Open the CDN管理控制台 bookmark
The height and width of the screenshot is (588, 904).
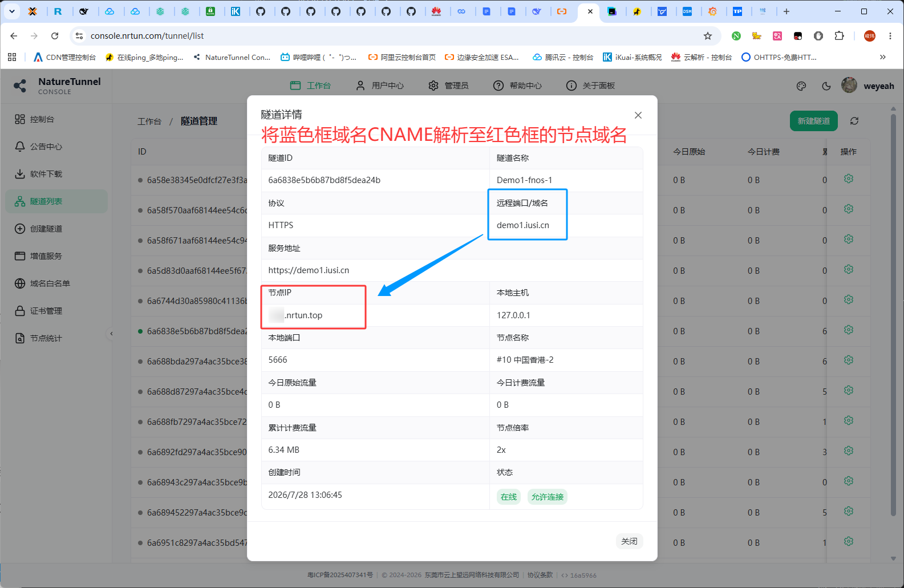[x=64, y=57]
